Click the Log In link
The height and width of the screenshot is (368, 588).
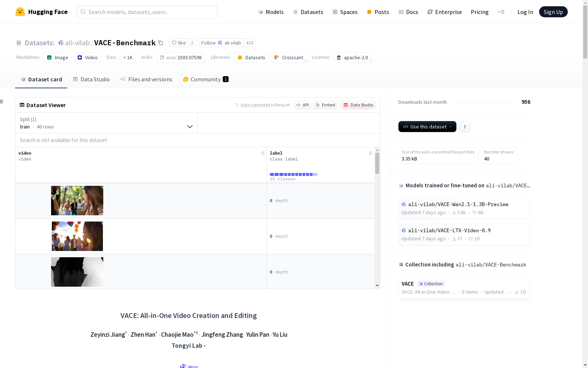[x=525, y=12]
